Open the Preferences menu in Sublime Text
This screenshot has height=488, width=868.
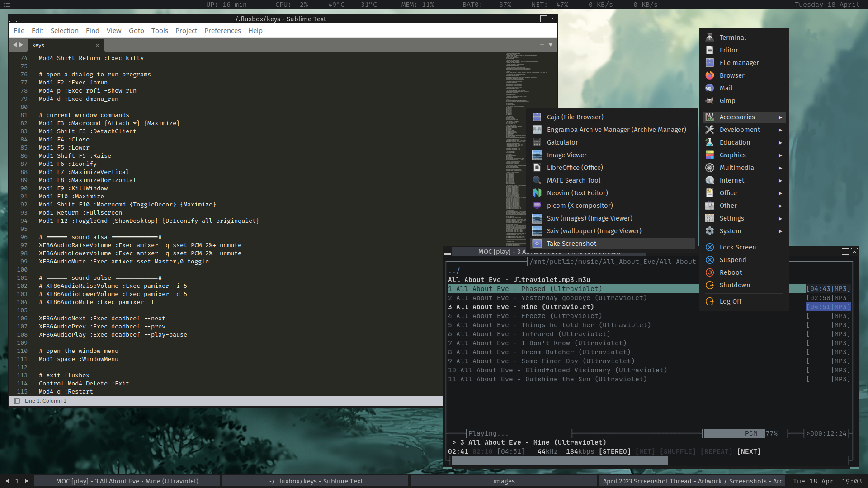[x=222, y=31]
